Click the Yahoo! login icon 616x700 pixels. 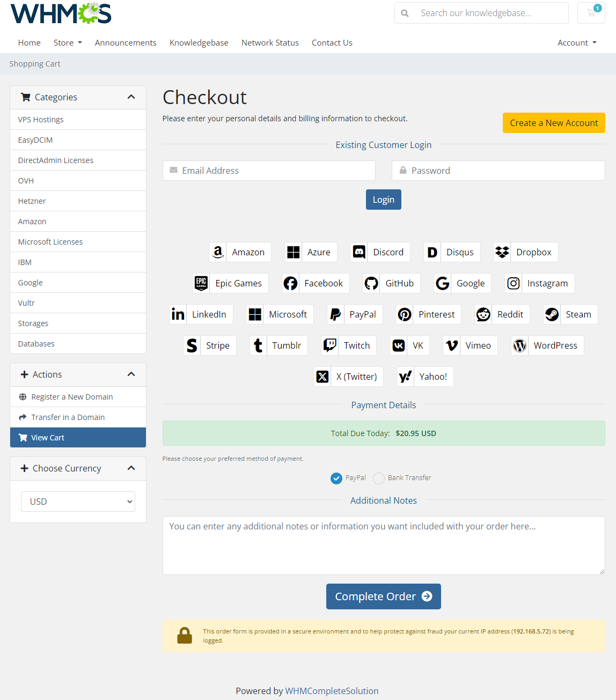pos(405,377)
